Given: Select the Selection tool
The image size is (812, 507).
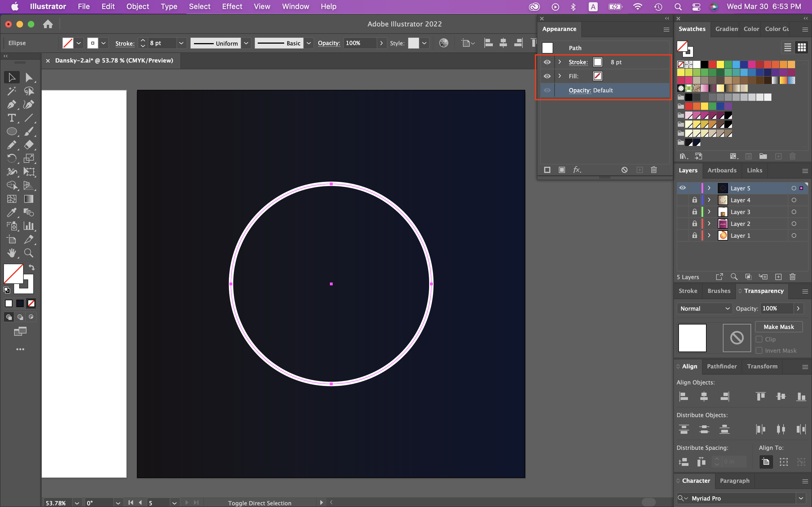Looking at the screenshot, I should [x=11, y=77].
